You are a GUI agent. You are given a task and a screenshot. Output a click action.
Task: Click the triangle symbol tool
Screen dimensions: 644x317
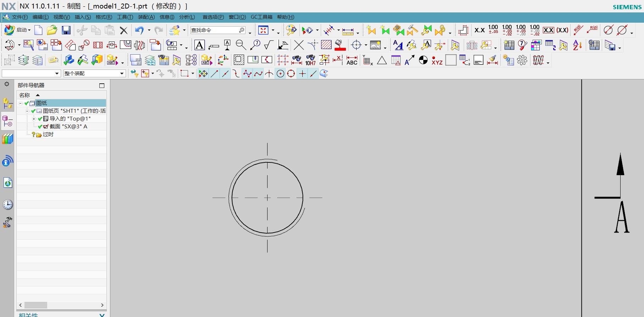pos(382,60)
